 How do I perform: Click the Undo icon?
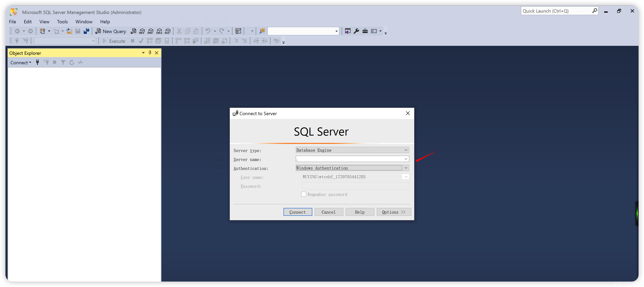pos(208,31)
